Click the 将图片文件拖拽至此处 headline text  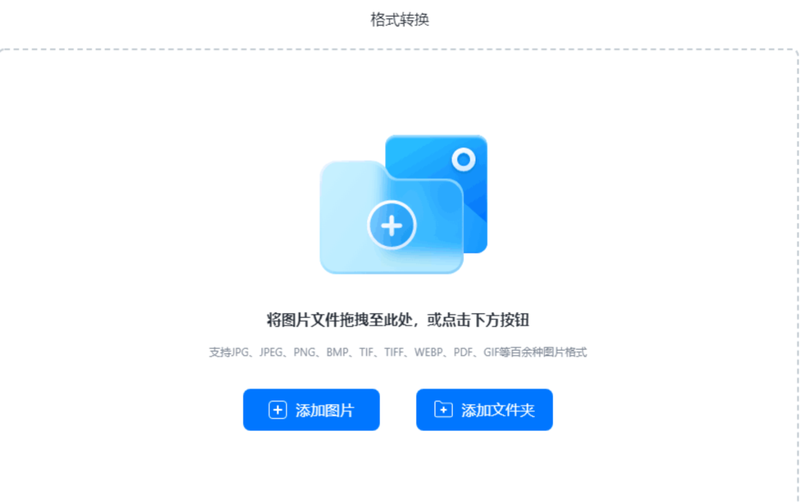pos(340,320)
